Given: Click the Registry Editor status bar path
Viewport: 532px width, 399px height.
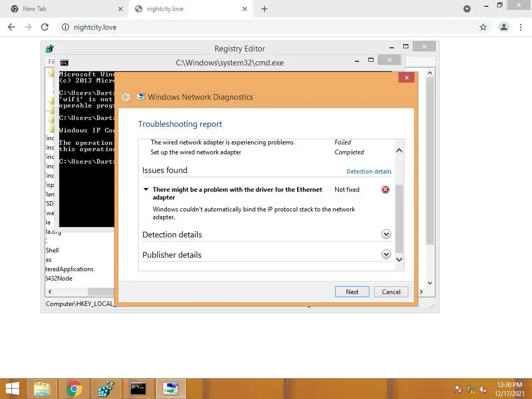Looking at the screenshot, I should point(80,303).
